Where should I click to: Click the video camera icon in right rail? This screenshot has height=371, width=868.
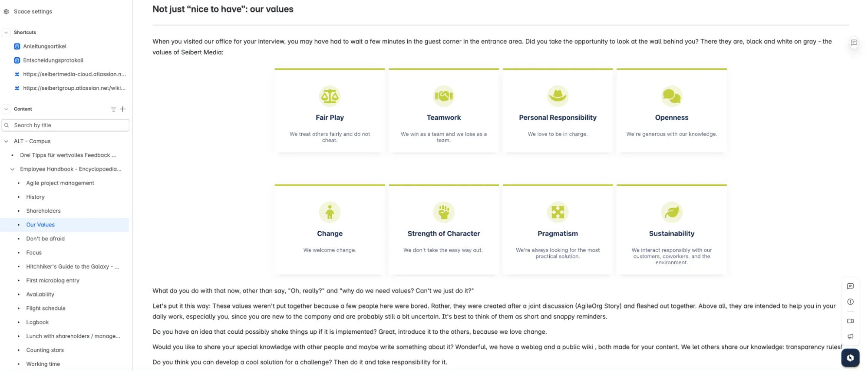(850, 321)
